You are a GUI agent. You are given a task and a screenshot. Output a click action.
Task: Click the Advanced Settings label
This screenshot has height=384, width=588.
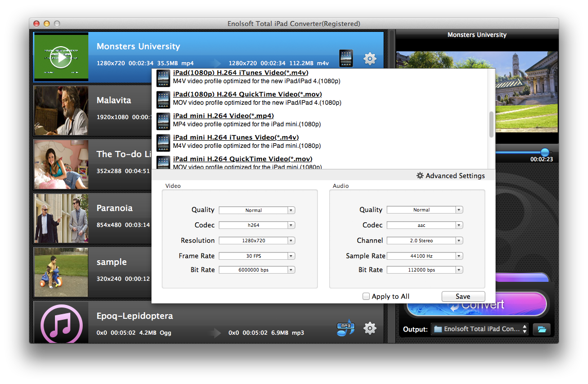point(455,176)
